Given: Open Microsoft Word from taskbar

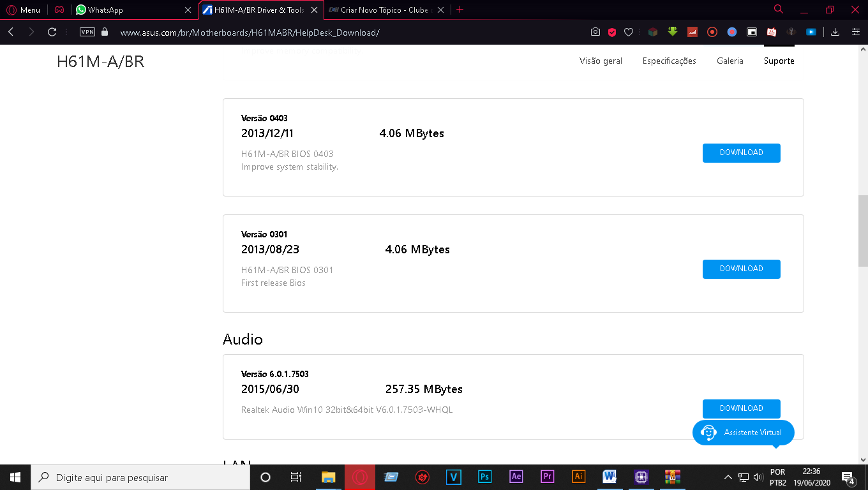Looking at the screenshot, I should tap(610, 477).
